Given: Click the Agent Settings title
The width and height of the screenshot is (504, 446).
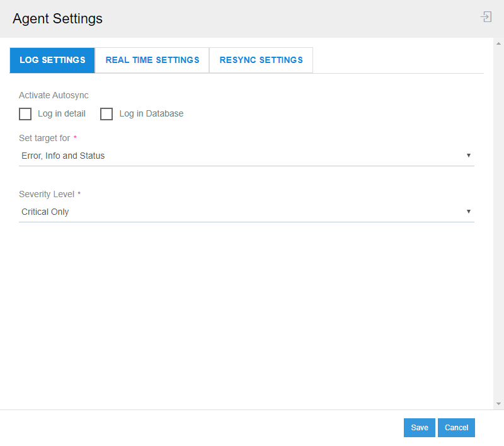Looking at the screenshot, I should pyautogui.click(x=57, y=19).
